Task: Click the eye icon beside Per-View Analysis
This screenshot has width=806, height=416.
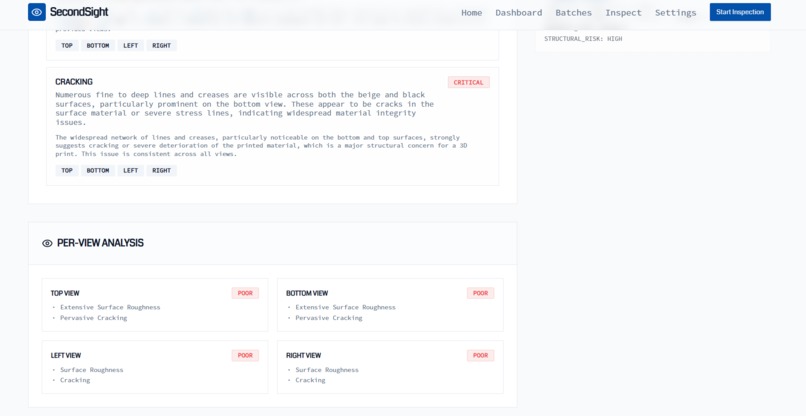Action: coord(47,243)
